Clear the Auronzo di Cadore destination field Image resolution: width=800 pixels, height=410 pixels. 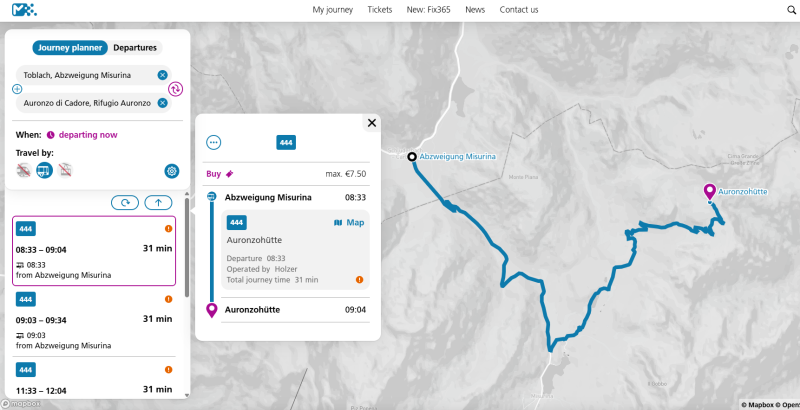pyautogui.click(x=162, y=103)
